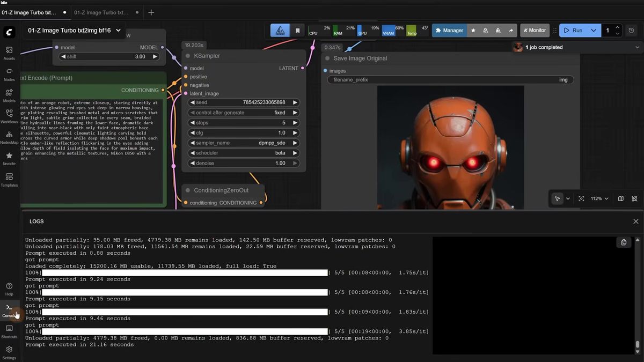Click the Monitor button
Screen dimensions: 644x362
tap(535, 31)
